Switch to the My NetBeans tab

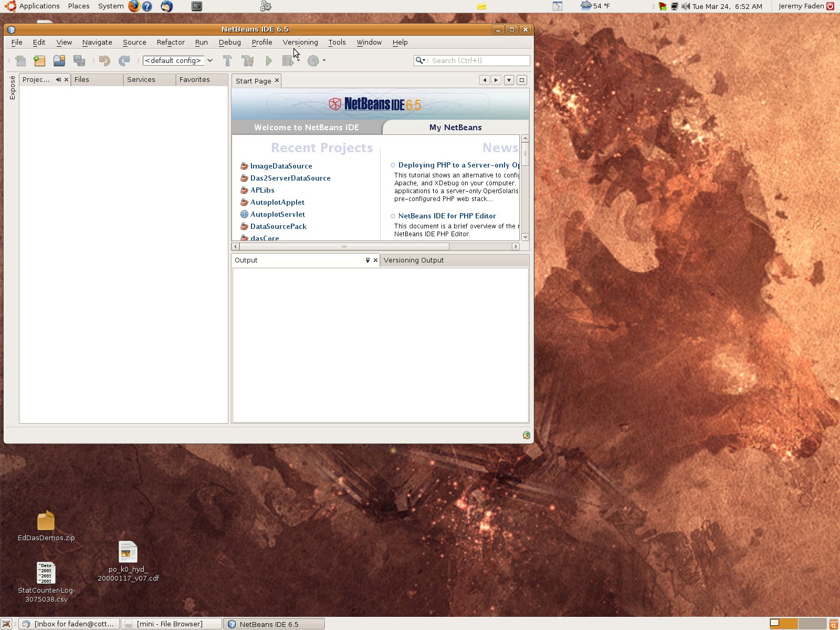pyautogui.click(x=455, y=127)
